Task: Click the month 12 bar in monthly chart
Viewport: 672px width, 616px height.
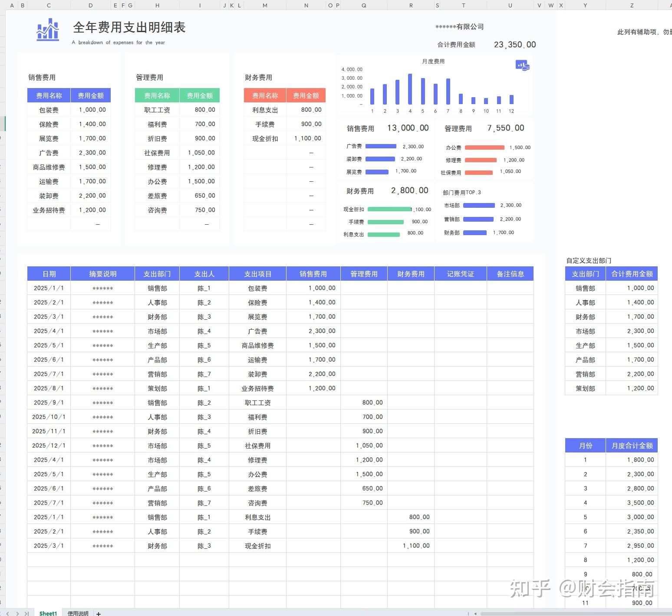Action: pos(511,99)
